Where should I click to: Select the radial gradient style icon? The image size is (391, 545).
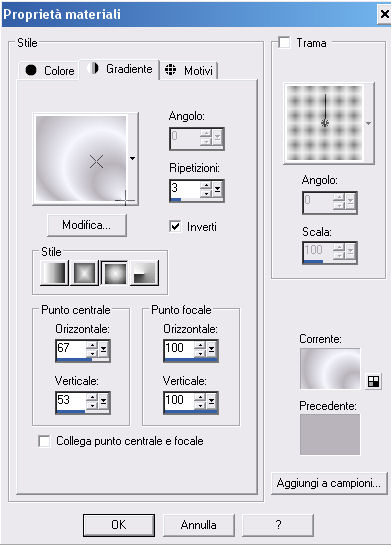coord(144,273)
